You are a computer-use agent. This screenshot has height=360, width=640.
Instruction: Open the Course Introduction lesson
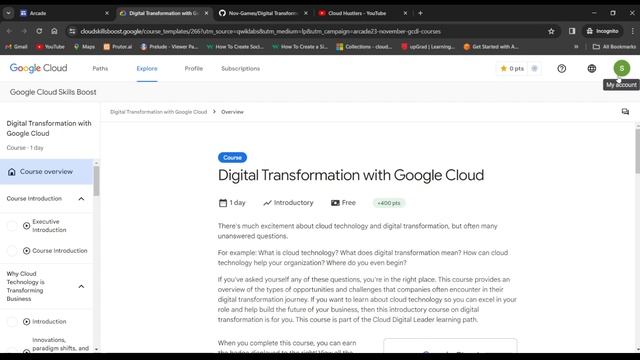click(x=60, y=251)
